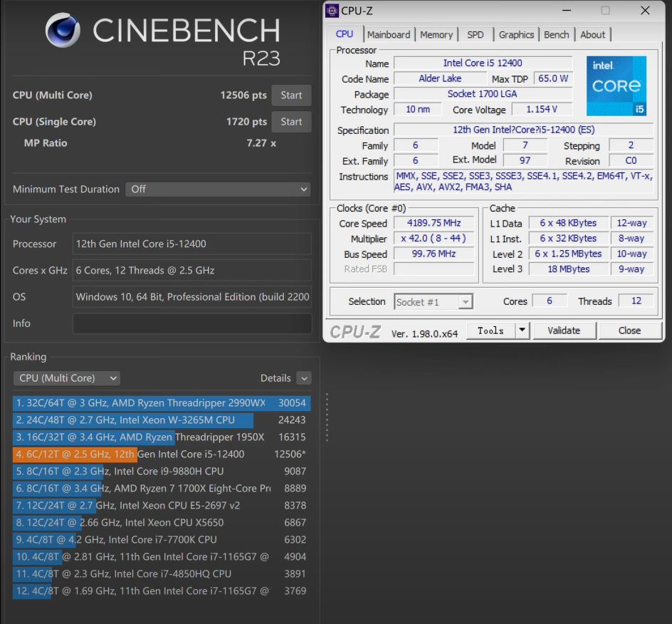672x624 pixels.
Task: Switch to the Memory tab
Action: (436, 34)
